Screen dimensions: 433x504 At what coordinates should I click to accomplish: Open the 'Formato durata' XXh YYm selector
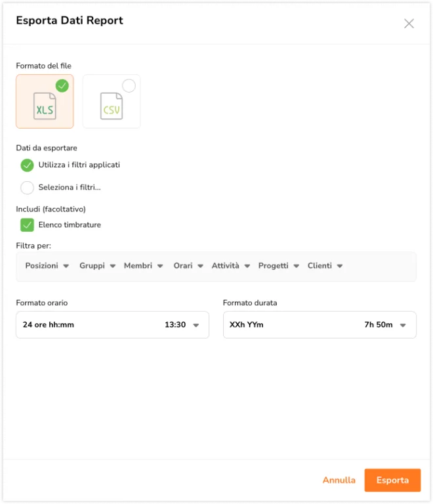(x=320, y=325)
